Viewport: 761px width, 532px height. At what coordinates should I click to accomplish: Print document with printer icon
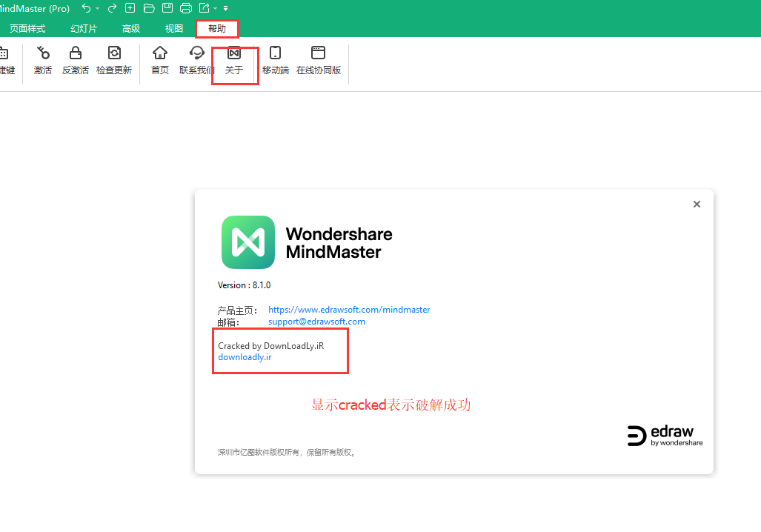(x=186, y=8)
